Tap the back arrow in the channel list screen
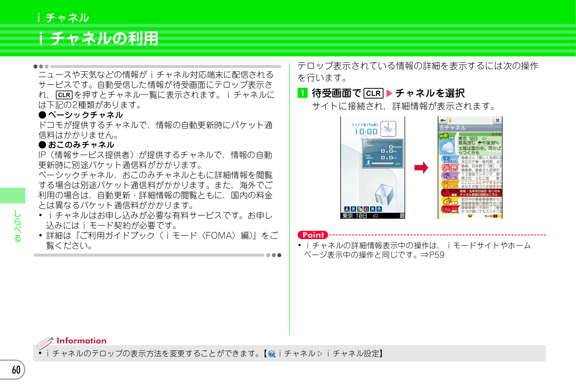This screenshot has width=576, height=392. click(442, 120)
